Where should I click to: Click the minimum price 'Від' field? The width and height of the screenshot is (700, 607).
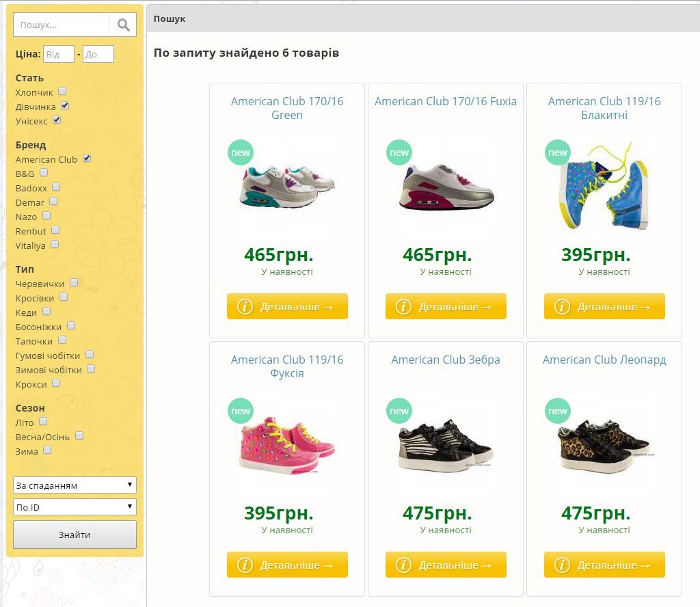(x=58, y=54)
